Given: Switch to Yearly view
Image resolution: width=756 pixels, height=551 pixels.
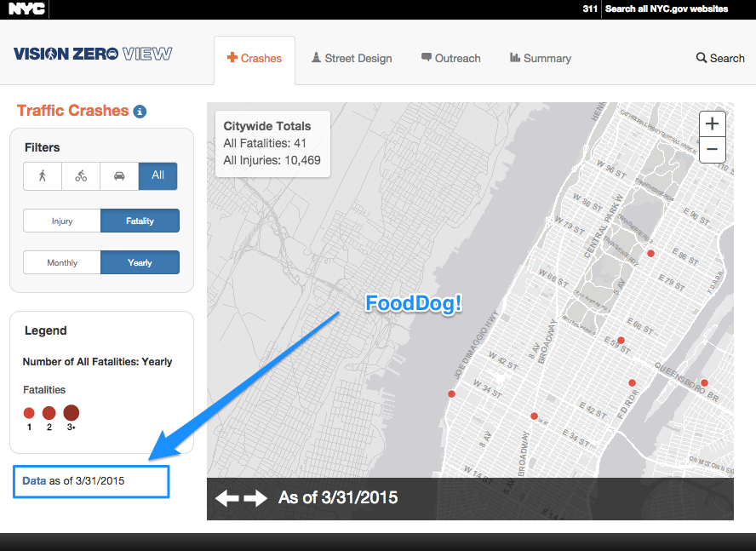Looking at the screenshot, I should point(140,262).
